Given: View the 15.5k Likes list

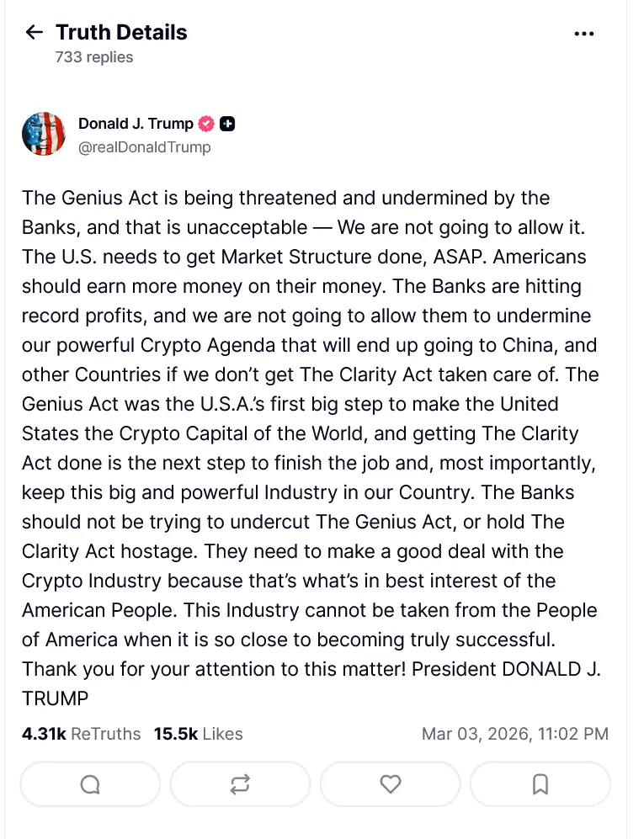Looking at the screenshot, I should click(x=198, y=734).
